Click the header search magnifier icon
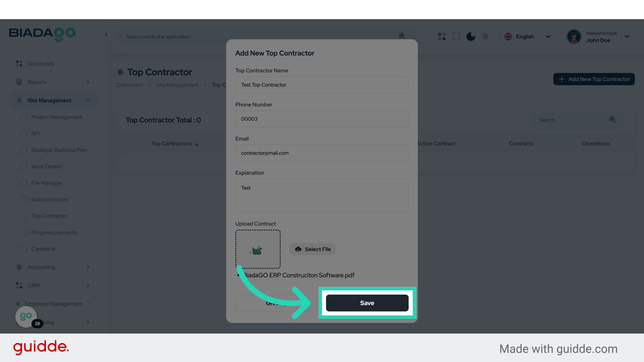 (402, 36)
